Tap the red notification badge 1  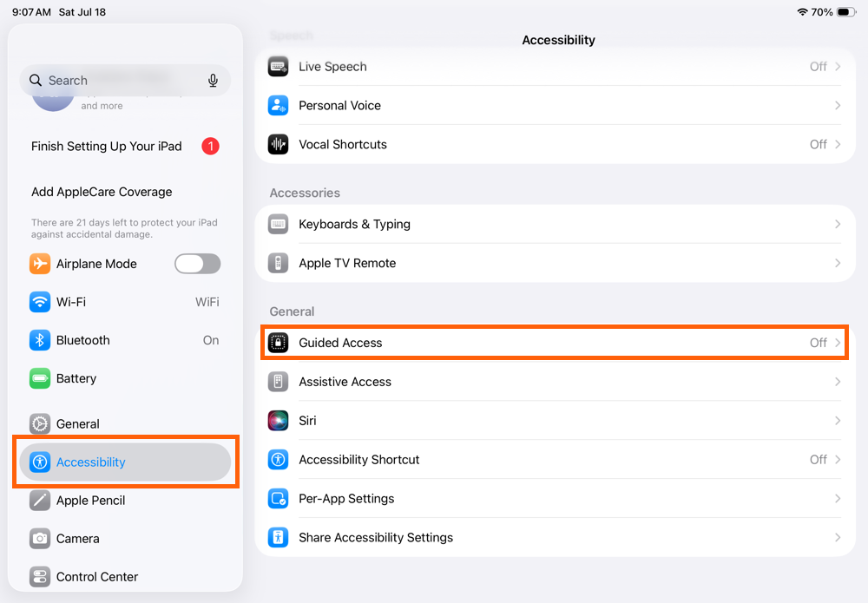click(210, 146)
